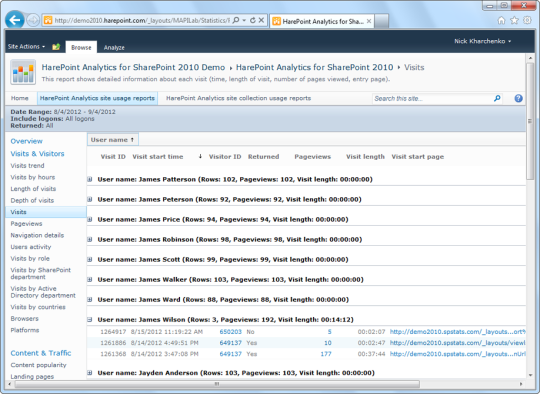The image size is (540, 394).
Task: Expand the James Patterson group row
Action: tap(90, 179)
